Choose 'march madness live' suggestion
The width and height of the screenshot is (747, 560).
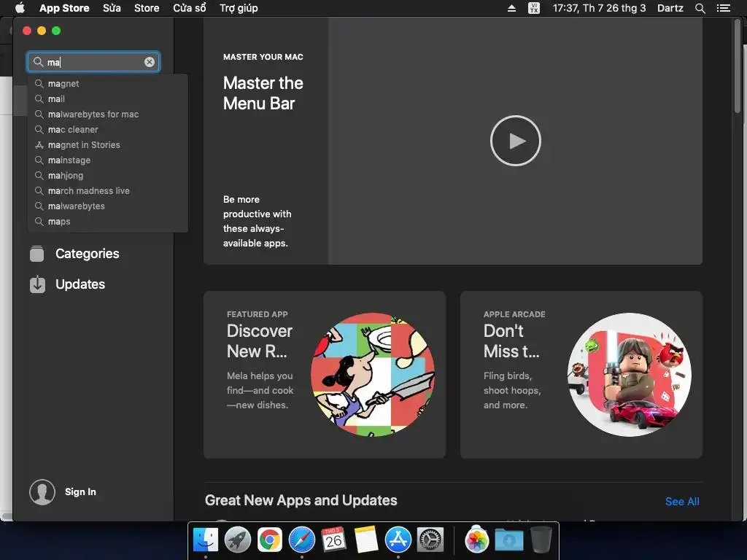click(x=108, y=190)
